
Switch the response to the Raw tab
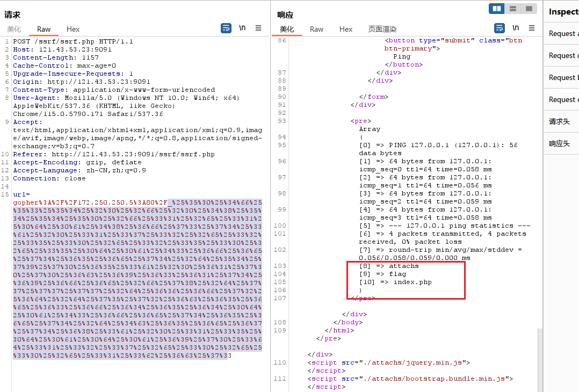coord(316,29)
